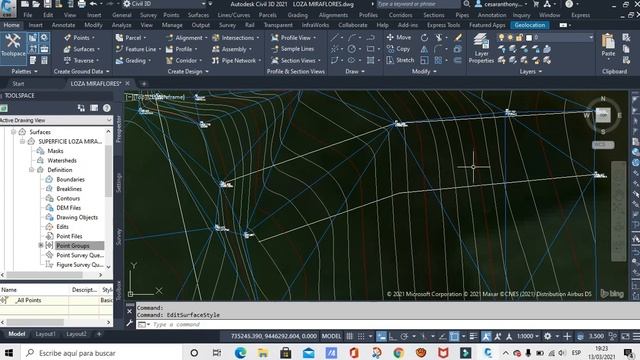
Task: Click the Toolspace help question icon
Action: coord(107,108)
